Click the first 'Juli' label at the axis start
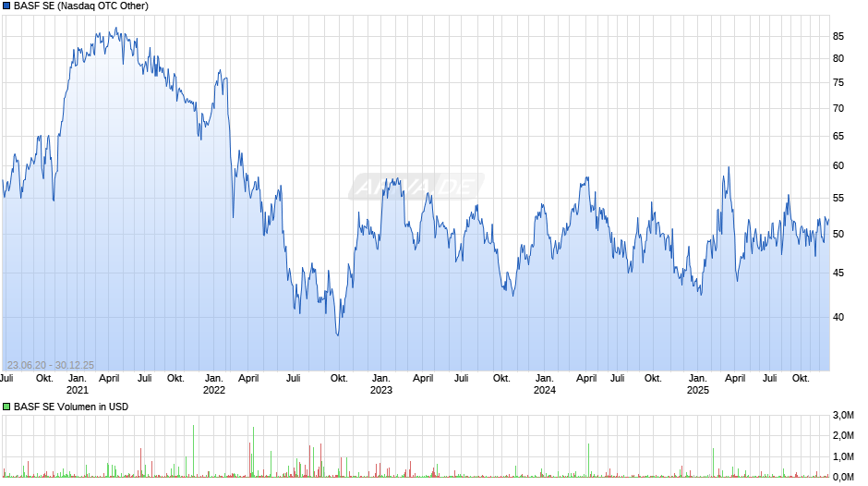The width and height of the screenshot is (868, 486). [6, 379]
